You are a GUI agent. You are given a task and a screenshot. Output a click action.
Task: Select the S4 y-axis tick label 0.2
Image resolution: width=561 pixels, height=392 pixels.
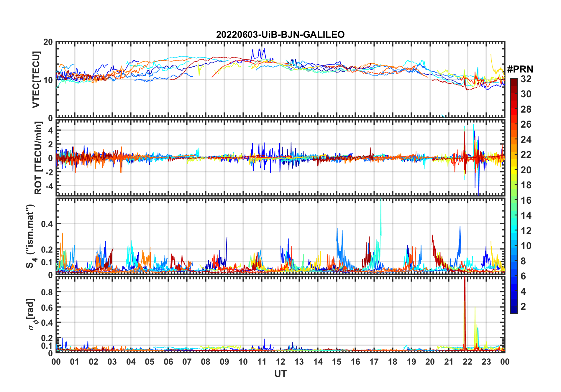tap(47, 250)
